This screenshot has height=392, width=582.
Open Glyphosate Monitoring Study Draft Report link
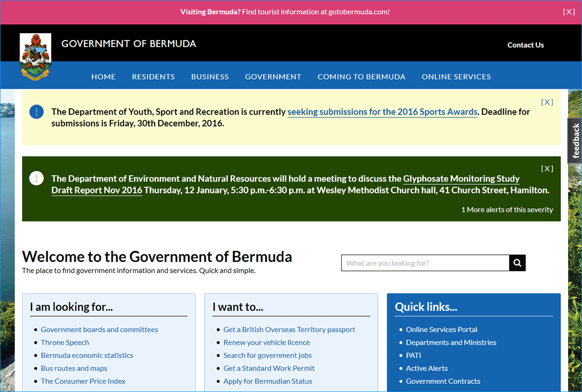pyautogui.click(x=461, y=179)
